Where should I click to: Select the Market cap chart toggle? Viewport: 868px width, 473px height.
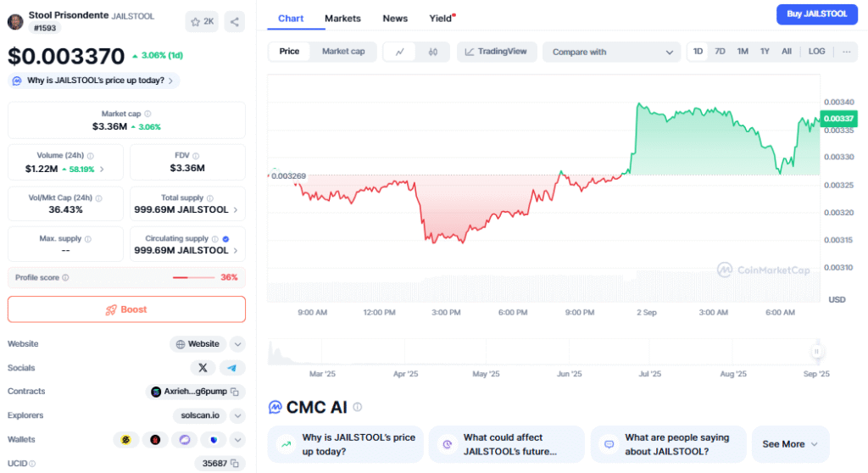click(343, 52)
